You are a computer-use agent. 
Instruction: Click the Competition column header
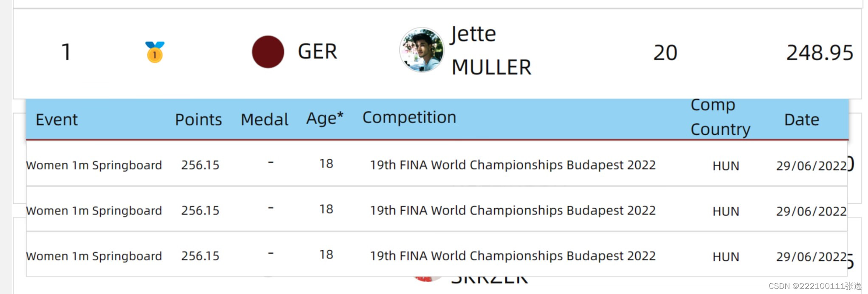coord(409,118)
